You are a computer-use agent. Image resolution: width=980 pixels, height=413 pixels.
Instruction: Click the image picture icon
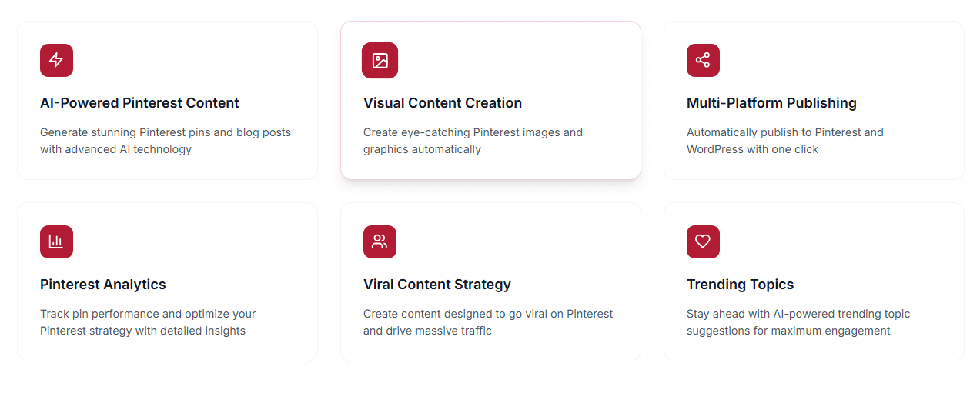click(380, 60)
